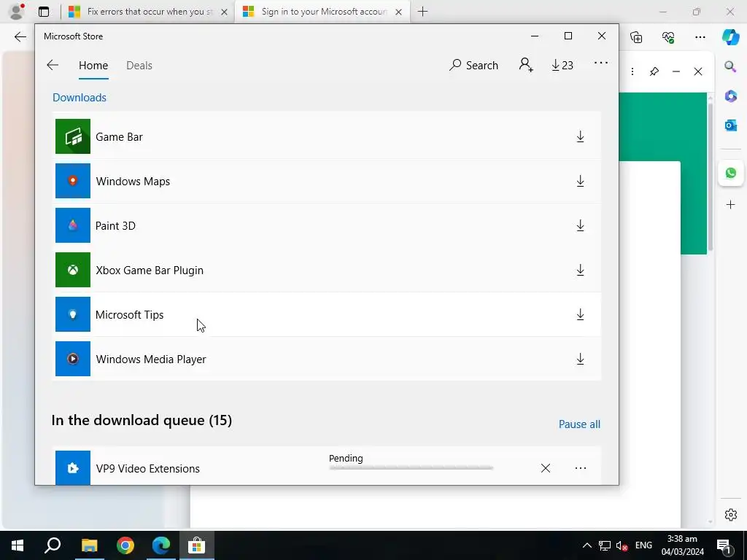Open the Microsoft Tips app tile icon
Image resolution: width=747 pixels, height=560 pixels.
pyautogui.click(x=73, y=314)
